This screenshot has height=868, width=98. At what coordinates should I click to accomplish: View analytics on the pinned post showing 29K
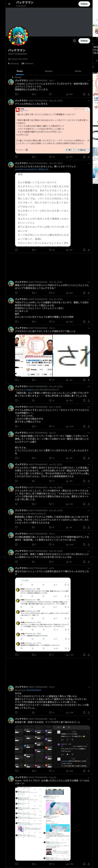coord(69,94)
